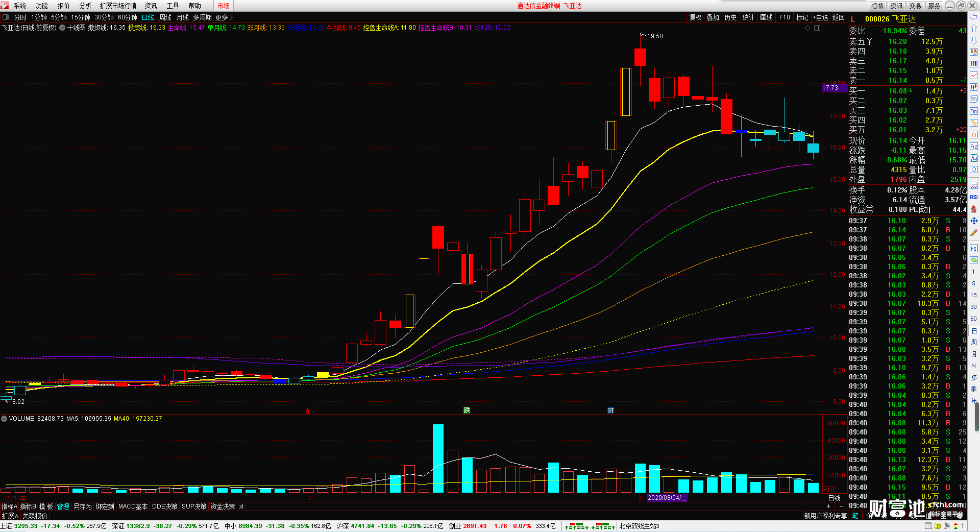This screenshot has width=980, height=532.
Task: Open the 画线 drawing tools dropdown
Action: tap(766, 17)
